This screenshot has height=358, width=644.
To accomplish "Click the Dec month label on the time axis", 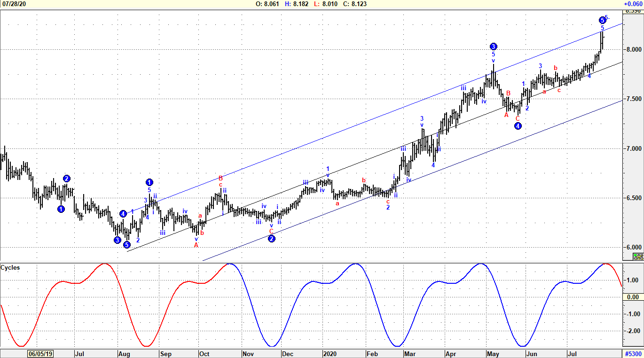I will [x=287, y=353].
